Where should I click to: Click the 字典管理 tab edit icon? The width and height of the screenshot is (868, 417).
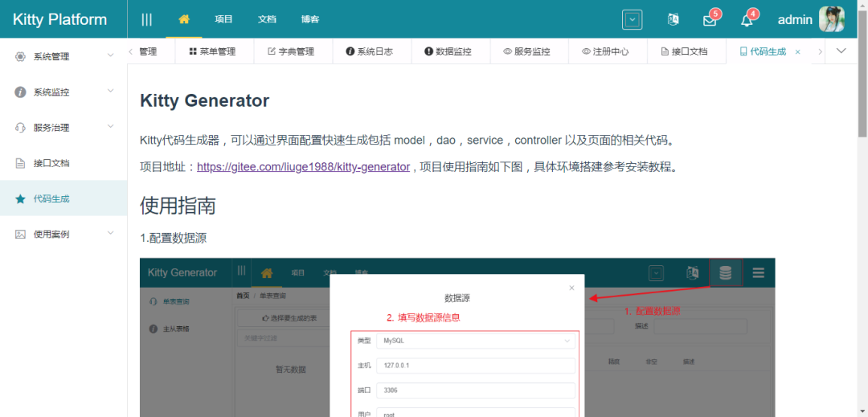pyautogui.click(x=272, y=51)
